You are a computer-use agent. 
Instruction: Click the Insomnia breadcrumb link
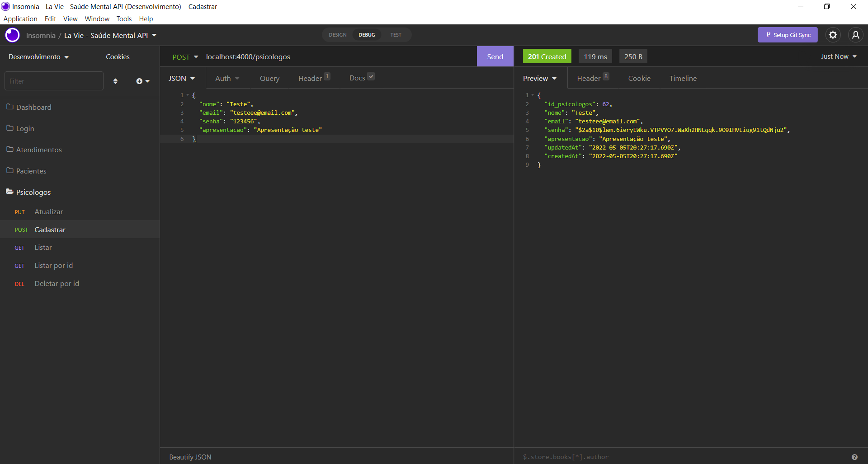coord(41,35)
